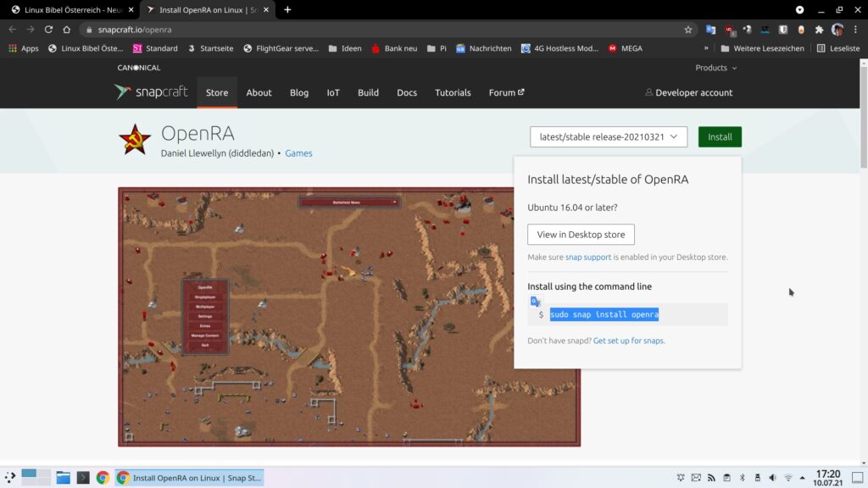Expand the Weitere Lesezeichen folder
This screenshot has height=488, width=868.
point(762,48)
